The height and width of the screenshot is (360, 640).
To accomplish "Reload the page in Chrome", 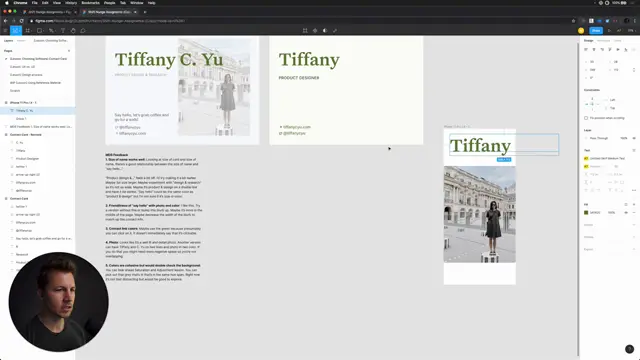I will [x=21, y=21].
